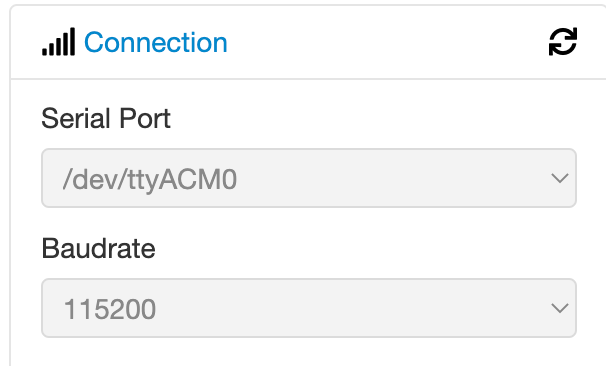Image resolution: width=606 pixels, height=366 pixels.
Task: Click the blue Connection title text
Action: pyautogui.click(x=155, y=42)
